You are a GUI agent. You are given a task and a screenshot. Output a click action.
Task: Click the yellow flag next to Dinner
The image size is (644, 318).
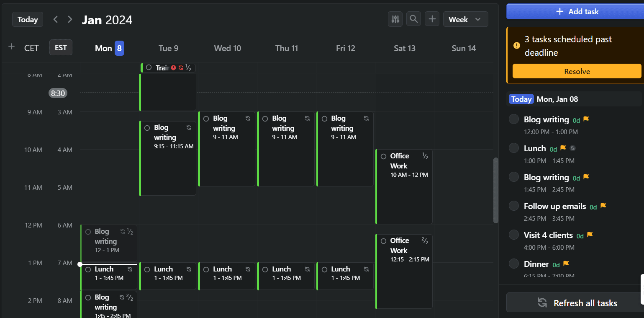[x=566, y=264]
